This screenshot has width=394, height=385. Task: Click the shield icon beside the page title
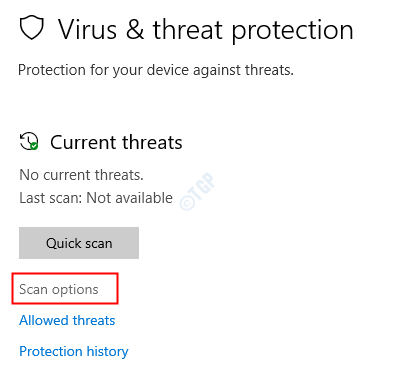coord(32,28)
